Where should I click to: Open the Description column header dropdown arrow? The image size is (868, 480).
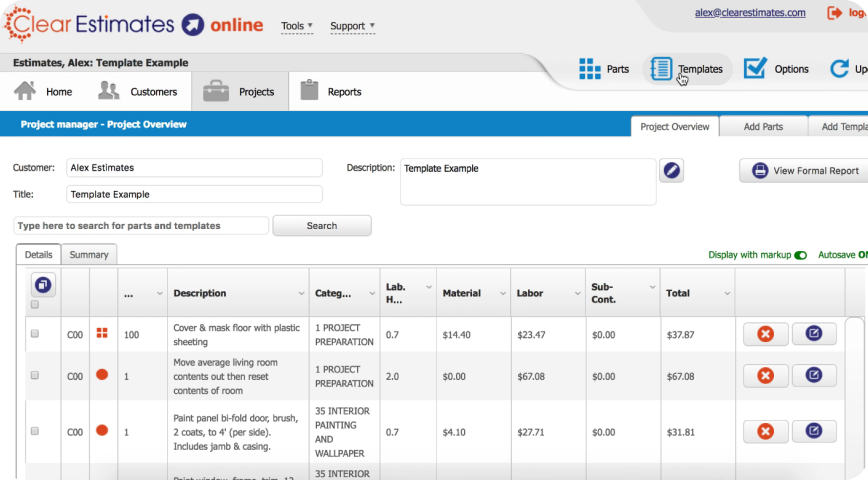(301, 294)
